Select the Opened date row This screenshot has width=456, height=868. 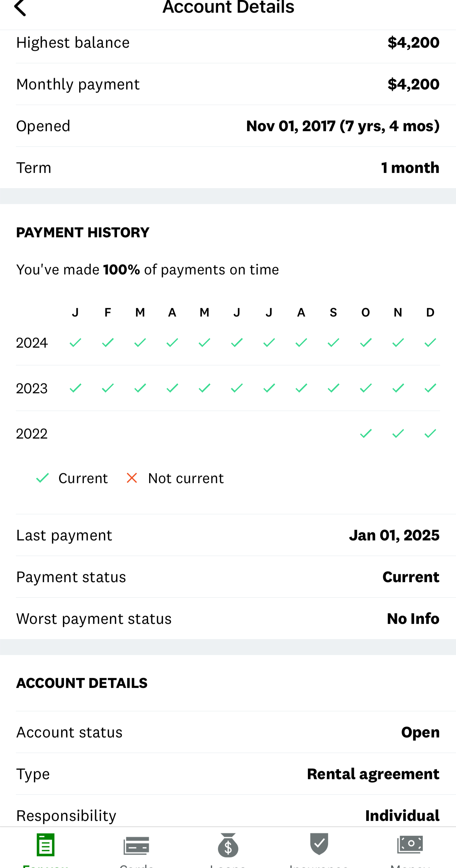pyautogui.click(x=228, y=126)
